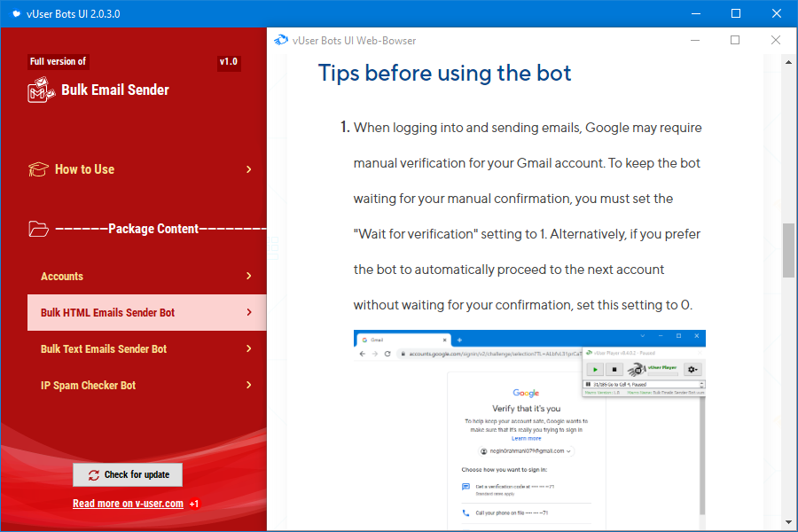The image size is (798, 532).
Task: Close the vUser Bots UI Web-Bowser window
Action: (x=776, y=40)
